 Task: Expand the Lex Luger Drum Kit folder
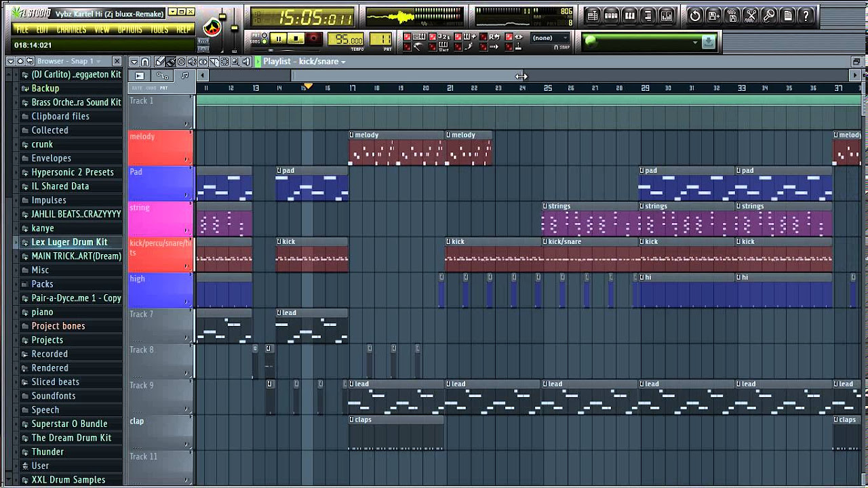coord(69,242)
